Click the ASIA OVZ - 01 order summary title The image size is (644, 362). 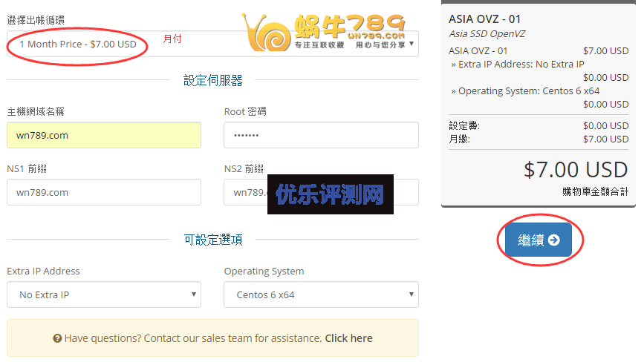pos(484,19)
